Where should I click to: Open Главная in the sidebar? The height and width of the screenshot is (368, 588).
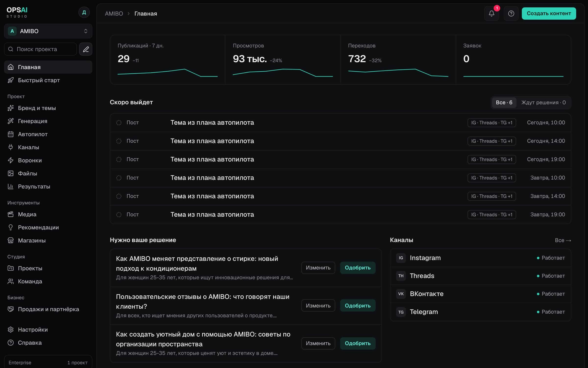pos(48,67)
